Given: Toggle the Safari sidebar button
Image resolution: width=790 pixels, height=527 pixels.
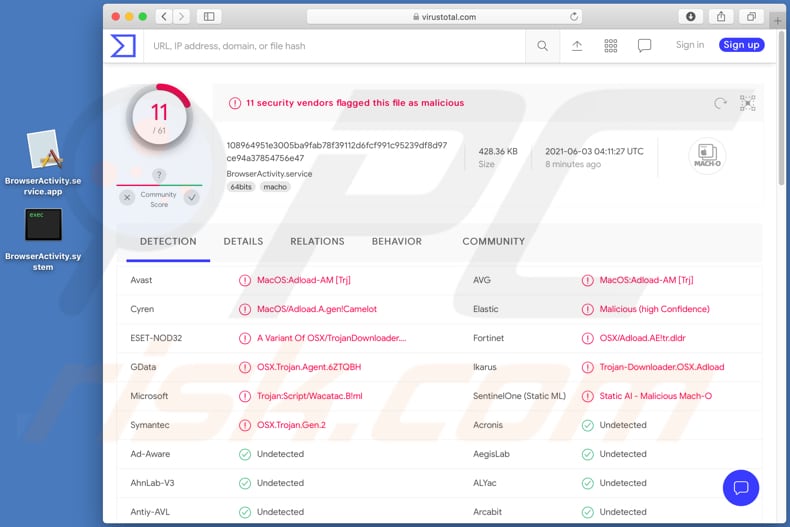Looking at the screenshot, I should point(209,17).
